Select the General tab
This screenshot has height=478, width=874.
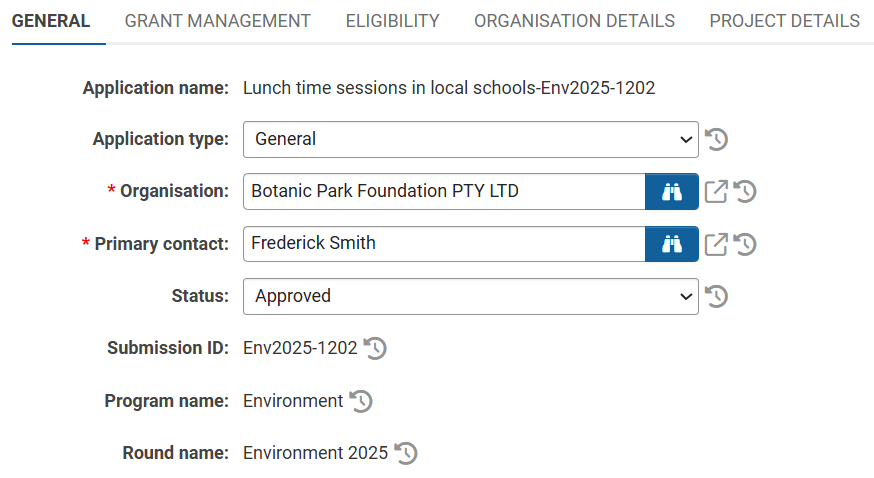(51, 21)
